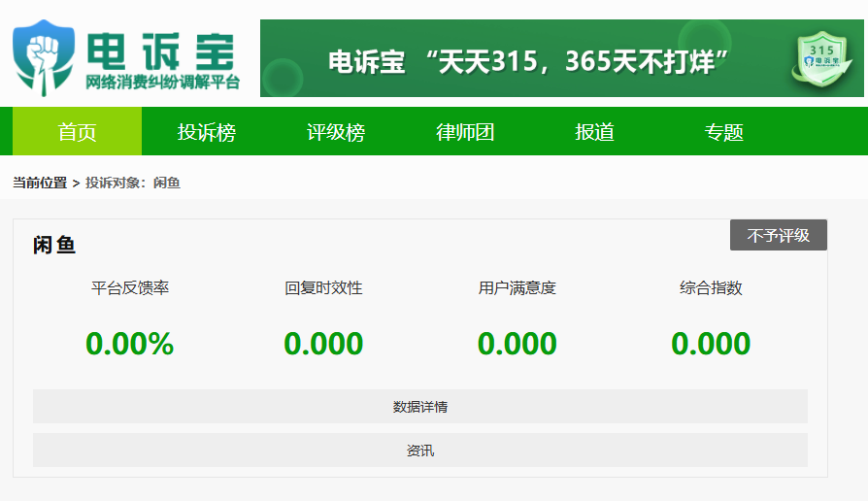Screen dimensions: 868x501
Task: Click 当前位置 breadcrumb text
Action: click(x=40, y=183)
